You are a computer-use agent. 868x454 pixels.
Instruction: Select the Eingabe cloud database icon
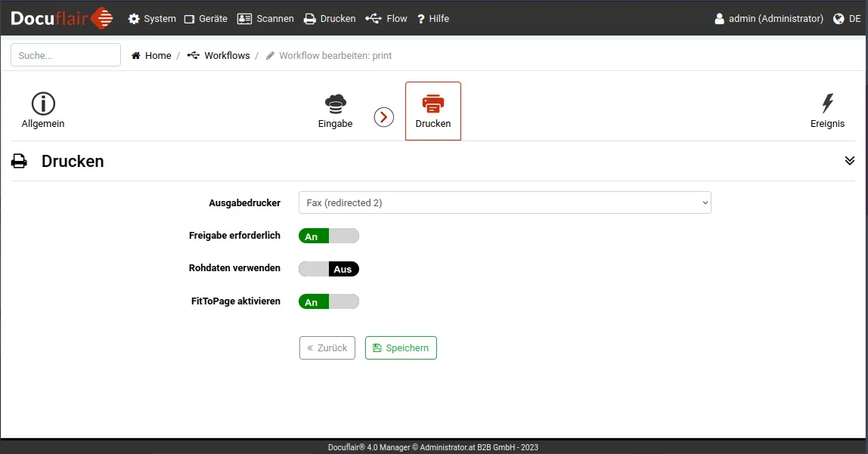click(335, 104)
